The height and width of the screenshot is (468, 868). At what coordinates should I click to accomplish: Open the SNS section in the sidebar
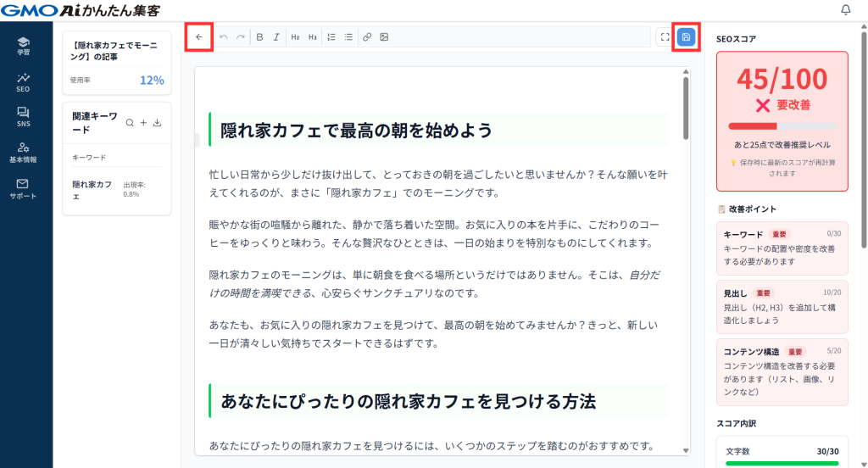click(x=23, y=117)
